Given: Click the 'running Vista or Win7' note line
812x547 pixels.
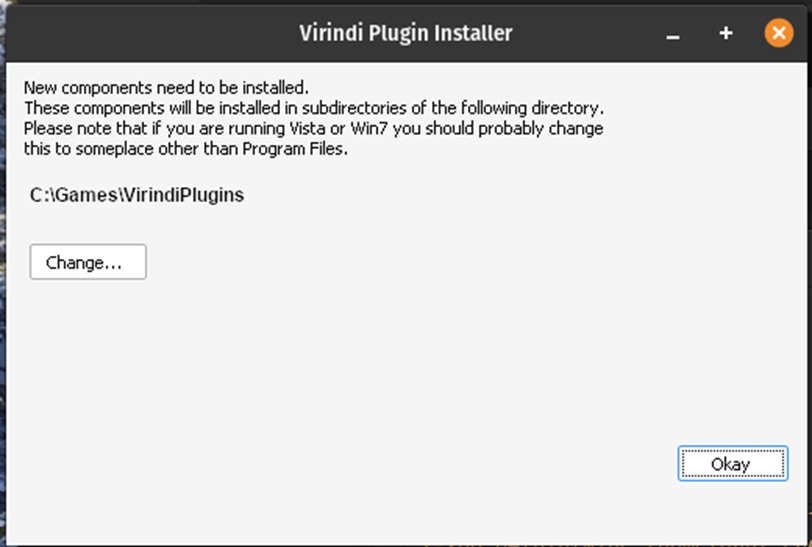Looking at the screenshot, I should [x=314, y=129].
